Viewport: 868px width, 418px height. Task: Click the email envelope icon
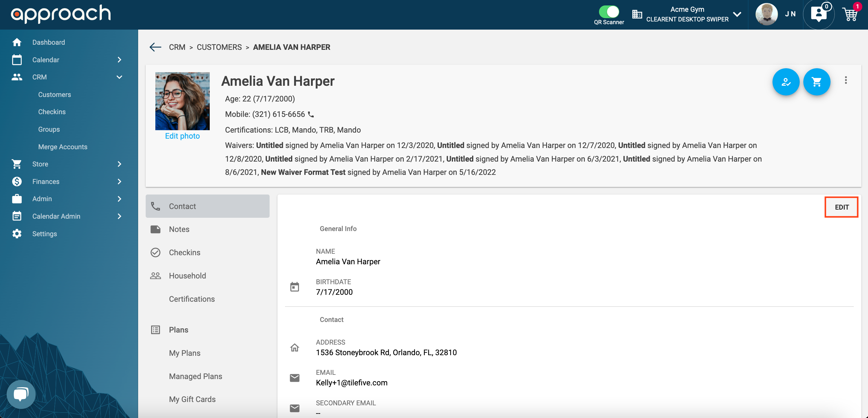(294, 378)
